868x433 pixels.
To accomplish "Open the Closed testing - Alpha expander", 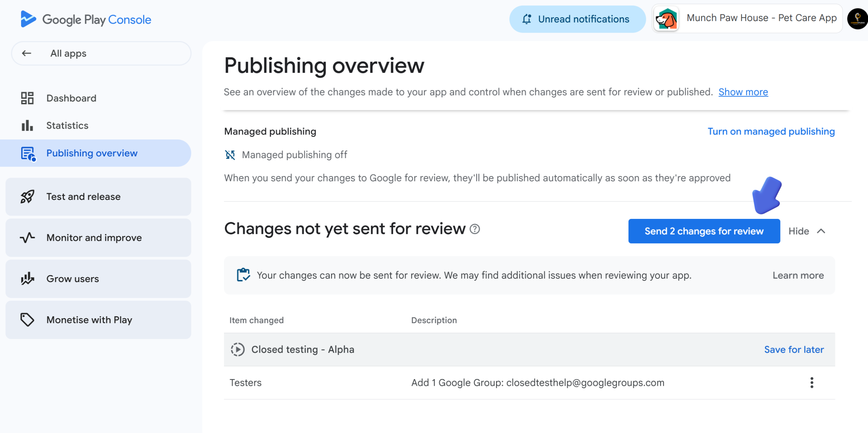I will (237, 349).
